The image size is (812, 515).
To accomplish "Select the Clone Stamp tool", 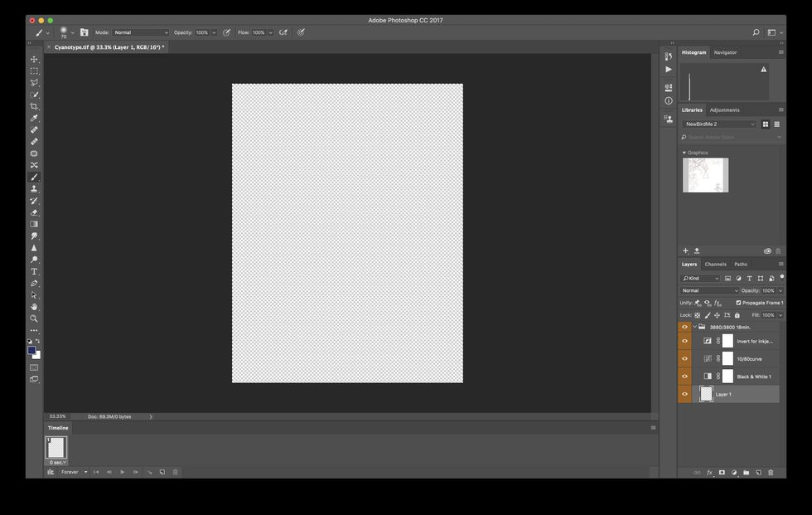I will pos(35,188).
